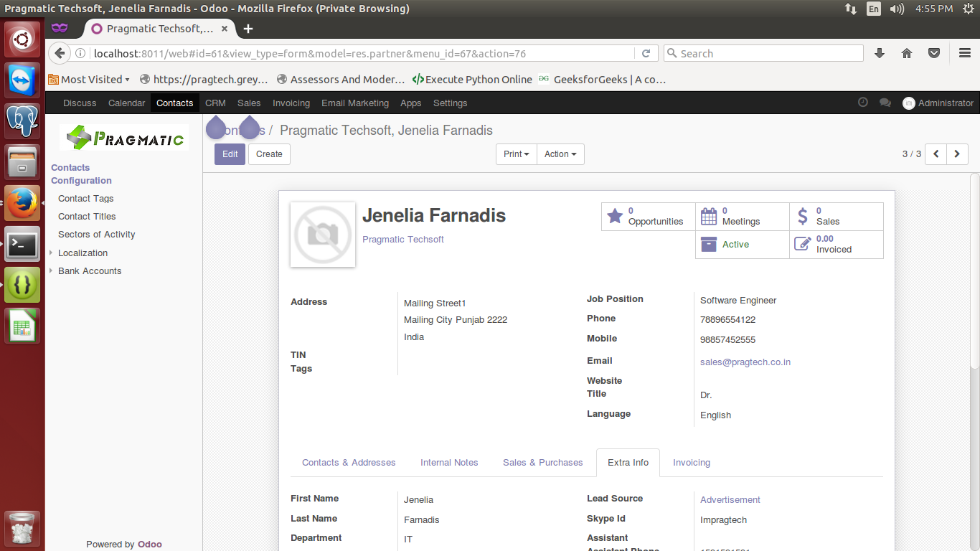Click the localhost URL address bar

click(362, 54)
